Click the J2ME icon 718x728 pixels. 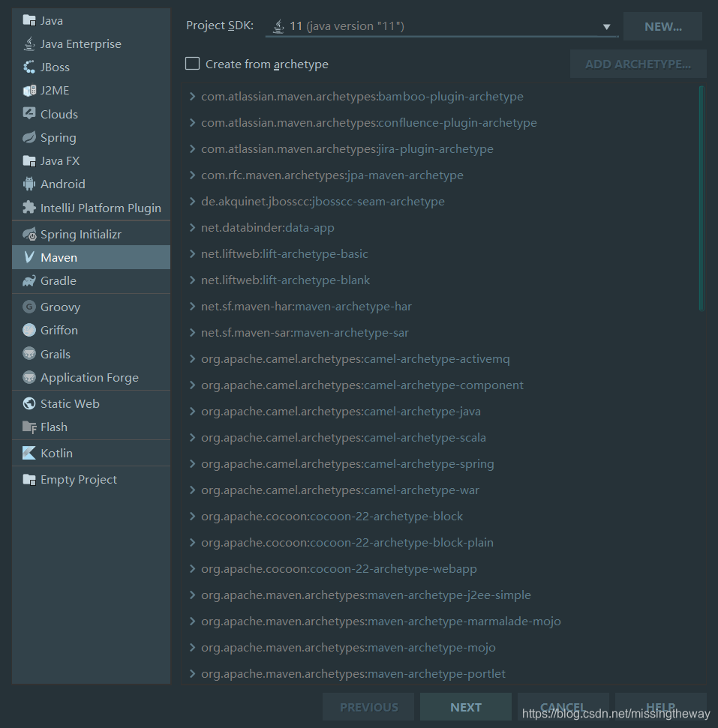pos(29,90)
